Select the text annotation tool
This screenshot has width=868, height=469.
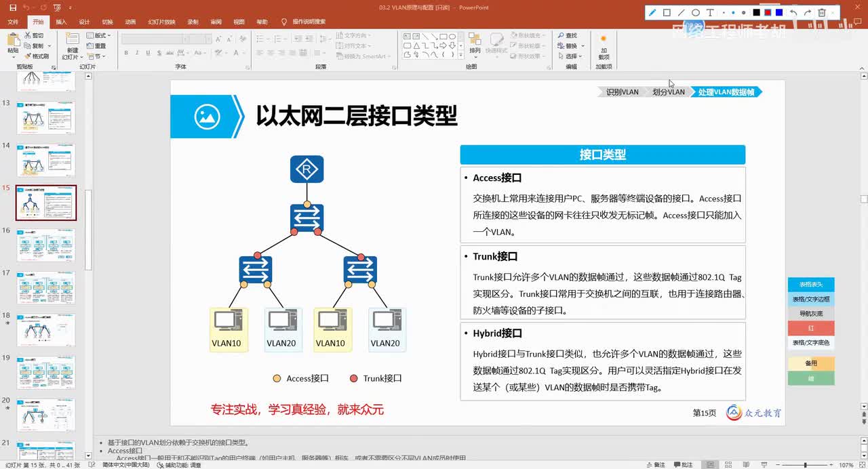pos(710,12)
